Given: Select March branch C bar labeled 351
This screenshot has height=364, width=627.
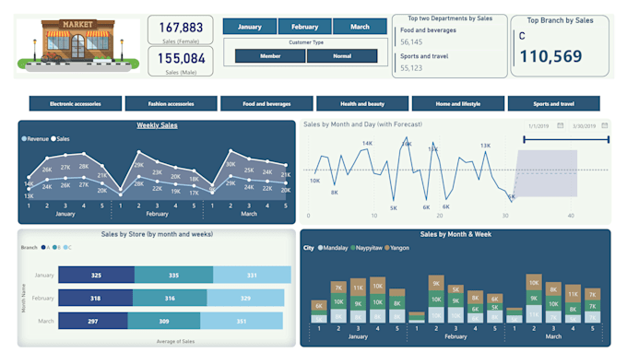Looking at the screenshot, I should click(242, 321).
